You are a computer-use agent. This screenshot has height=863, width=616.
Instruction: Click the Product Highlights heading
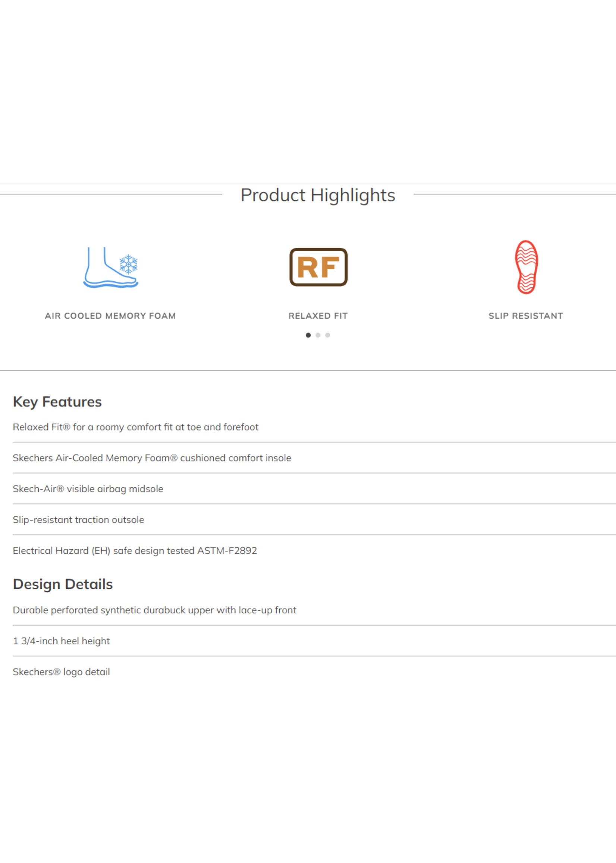[318, 195]
